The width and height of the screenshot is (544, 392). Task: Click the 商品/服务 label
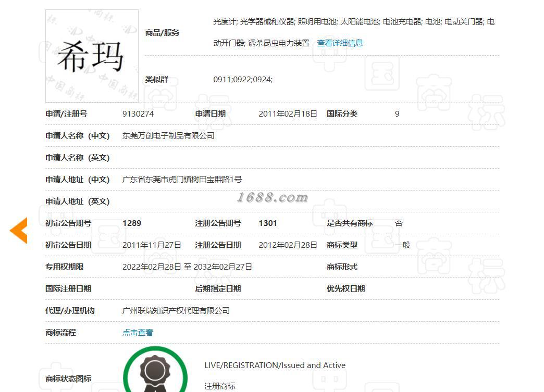(x=162, y=33)
